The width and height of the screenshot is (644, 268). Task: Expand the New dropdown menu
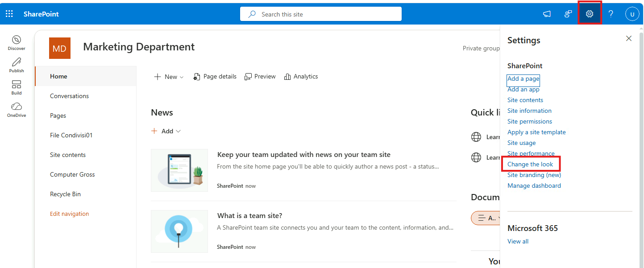click(x=169, y=77)
